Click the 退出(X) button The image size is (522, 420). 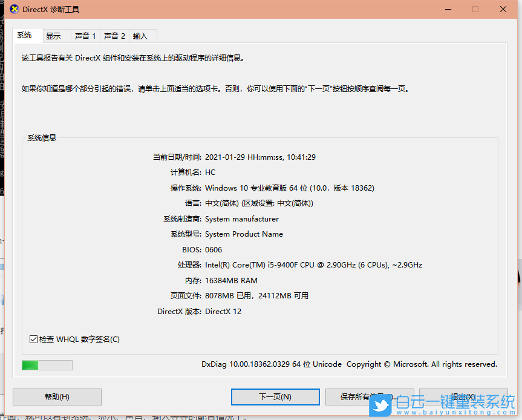tap(463, 397)
